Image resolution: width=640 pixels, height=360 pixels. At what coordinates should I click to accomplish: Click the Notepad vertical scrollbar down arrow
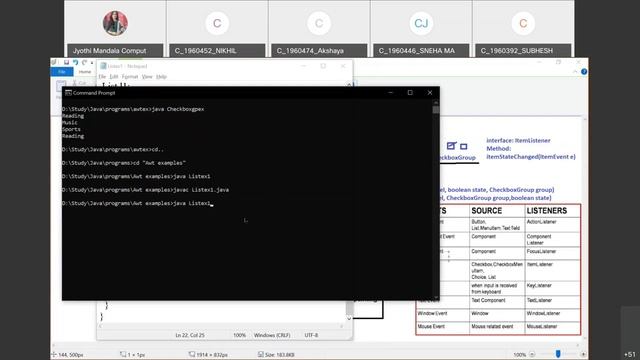(349, 318)
